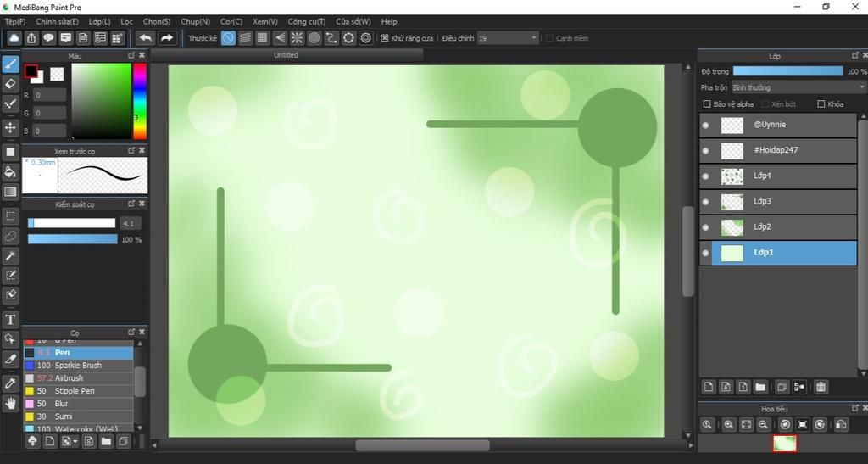Select the Stipple Pen brush
This screenshot has width=868, height=464.
78,391
